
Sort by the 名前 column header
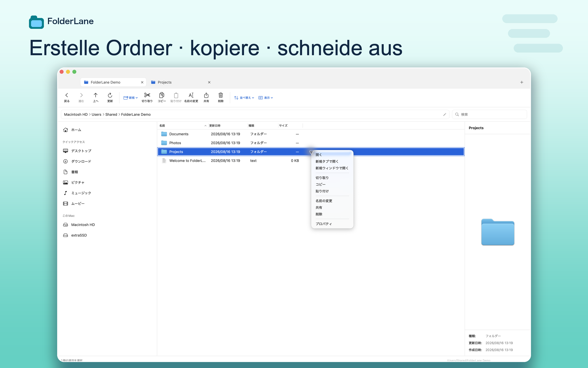coord(183,126)
